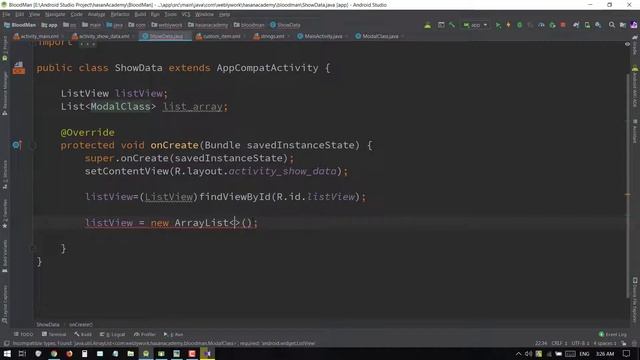
Task: Click app folder in the navigation breadcrumb
Action: (49, 25)
